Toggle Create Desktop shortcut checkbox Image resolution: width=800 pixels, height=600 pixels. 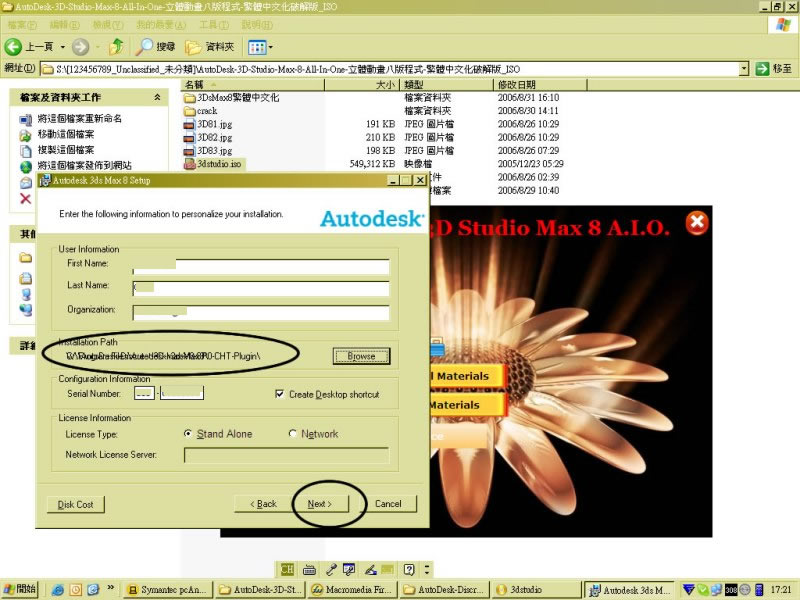[x=280, y=394]
